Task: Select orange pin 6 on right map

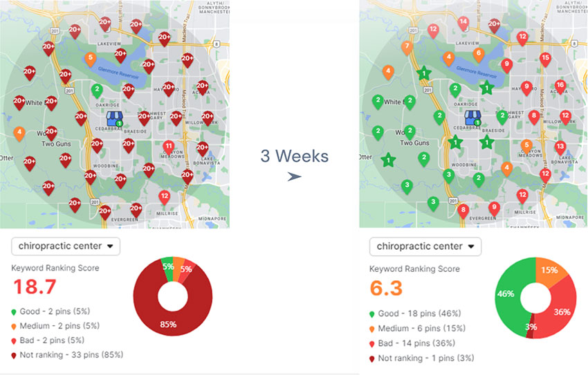Action: (x=478, y=53)
